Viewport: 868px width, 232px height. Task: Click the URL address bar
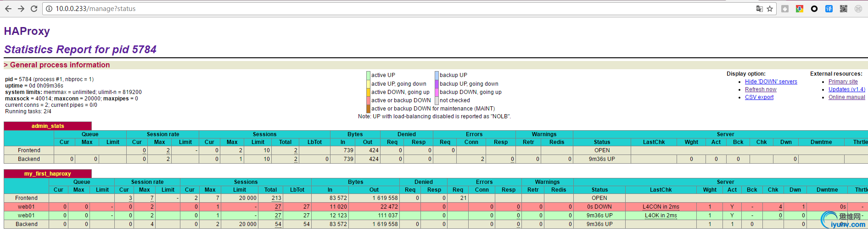(x=367, y=9)
